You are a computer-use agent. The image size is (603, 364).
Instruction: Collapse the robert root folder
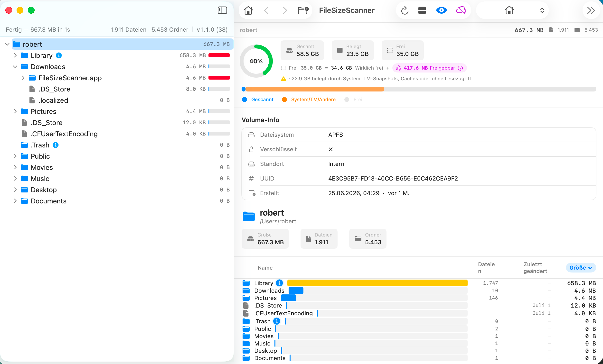coord(7,44)
